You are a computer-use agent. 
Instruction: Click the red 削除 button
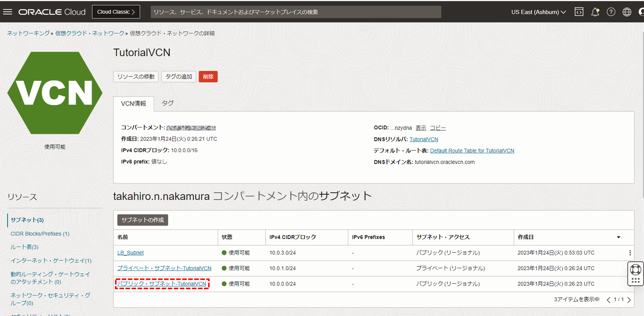point(208,77)
